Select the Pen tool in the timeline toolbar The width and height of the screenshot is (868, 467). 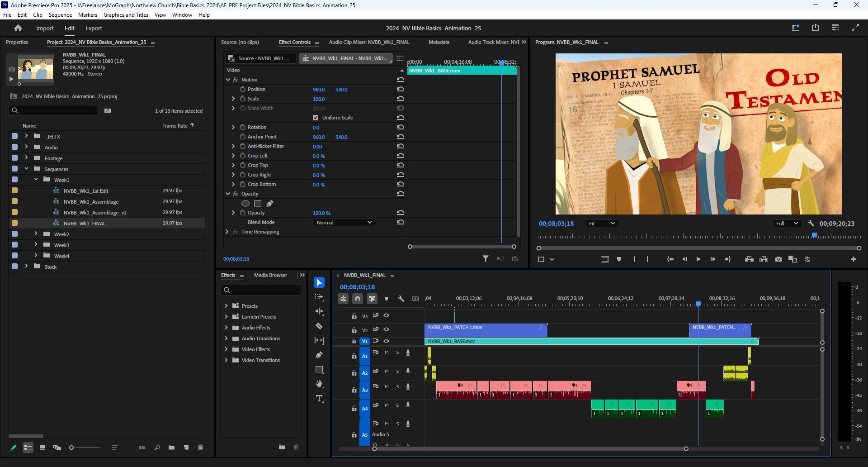tap(320, 355)
